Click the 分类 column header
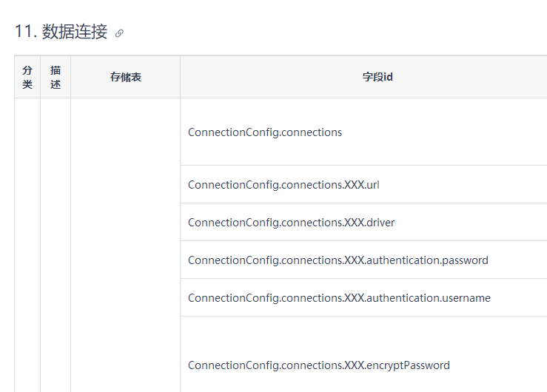 click(x=27, y=77)
